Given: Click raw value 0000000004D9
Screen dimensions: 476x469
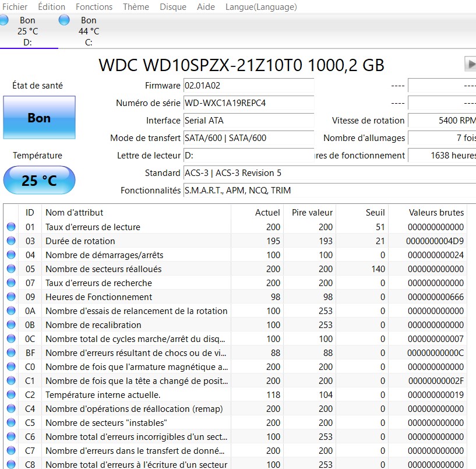Looking at the screenshot, I should click(435, 241).
